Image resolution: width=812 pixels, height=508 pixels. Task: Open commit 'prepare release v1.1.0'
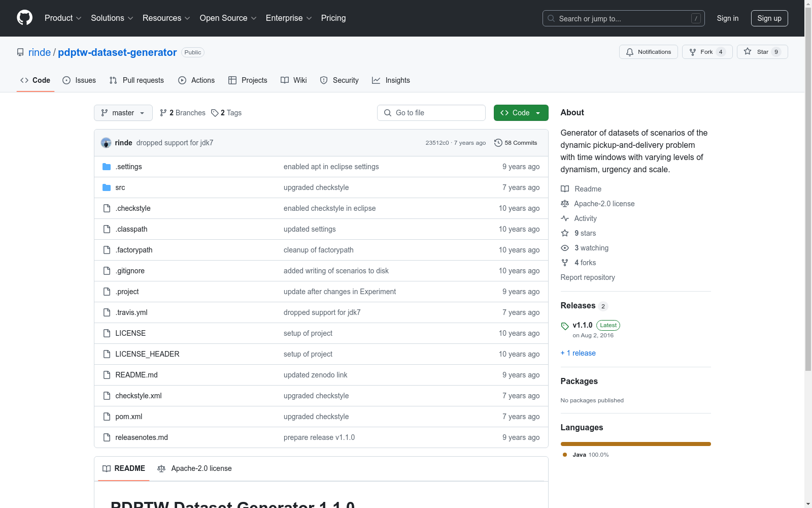[x=319, y=437]
